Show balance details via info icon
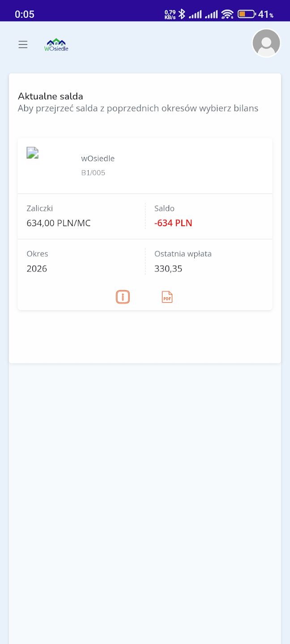This screenshot has height=644, width=290. pos(123,297)
